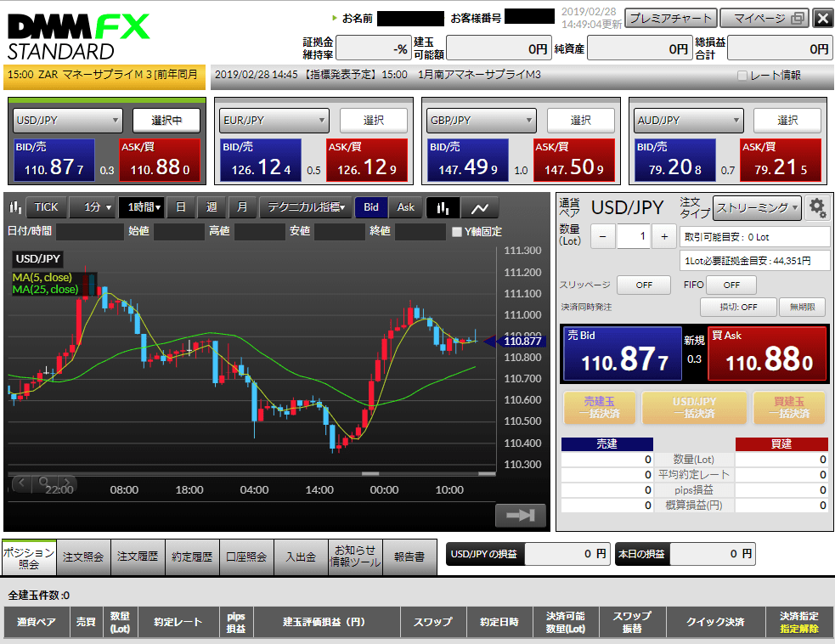Enable the Y軸固定 checkbox
Screen dimensions: 835x644
[456, 232]
